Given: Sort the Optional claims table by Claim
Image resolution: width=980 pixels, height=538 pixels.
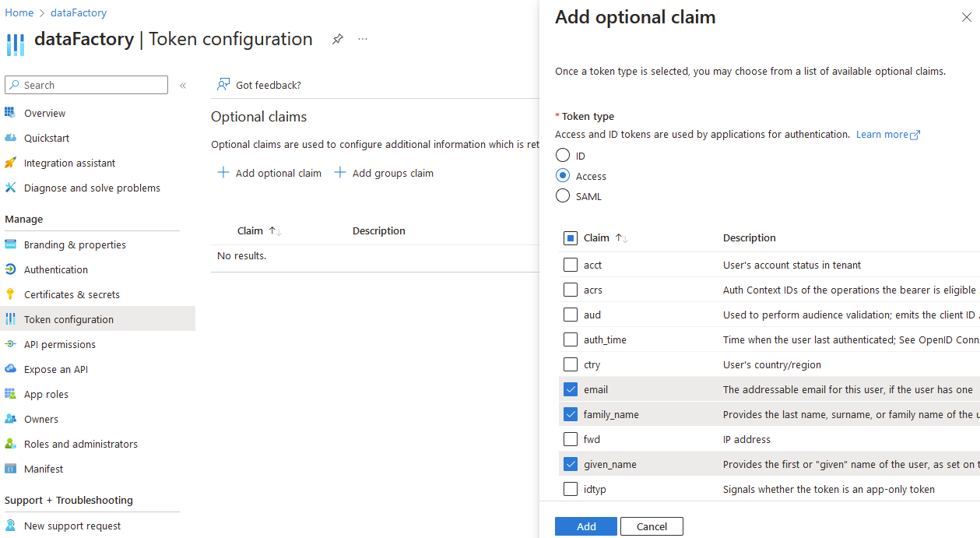Looking at the screenshot, I should click(x=274, y=231).
